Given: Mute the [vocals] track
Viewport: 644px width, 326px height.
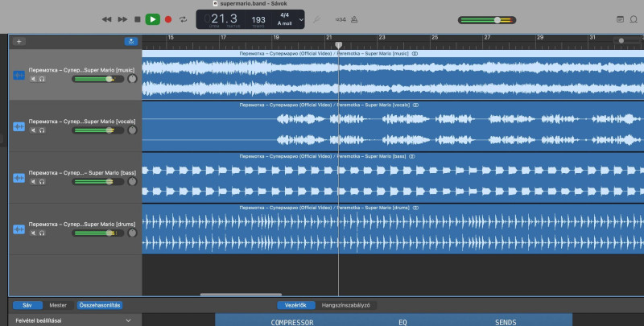Looking at the screenshot, I should click(33, 130).
